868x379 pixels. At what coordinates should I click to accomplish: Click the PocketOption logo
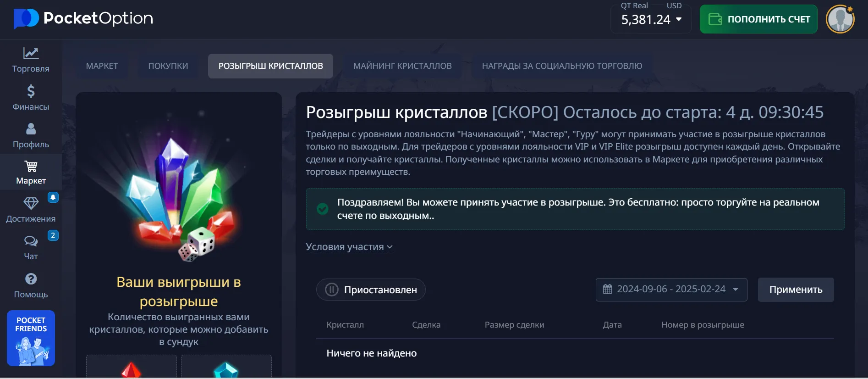(x=83, y=18)
